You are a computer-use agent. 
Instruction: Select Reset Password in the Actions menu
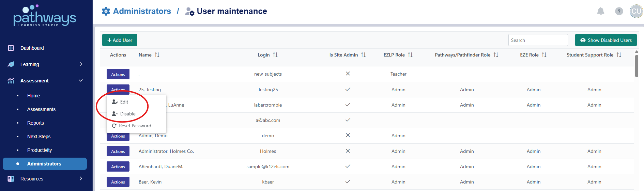pos(135,126)
